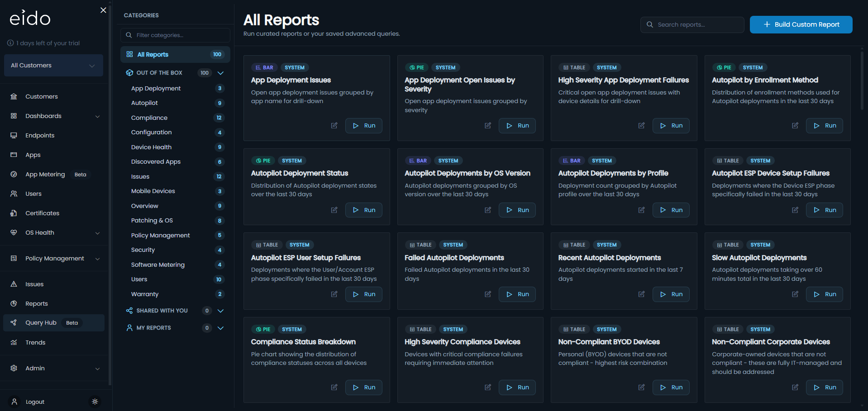
Task: Open App Metering Beta page
Action: point(53,174)
